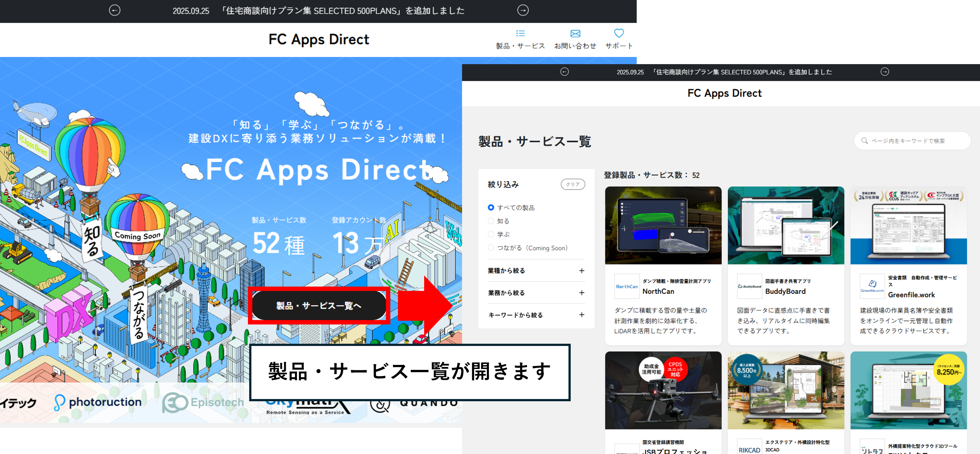Viewport: 980px width, 454px height.
Task: Click the サポート heart icon
Action: [x=619, y=33]
